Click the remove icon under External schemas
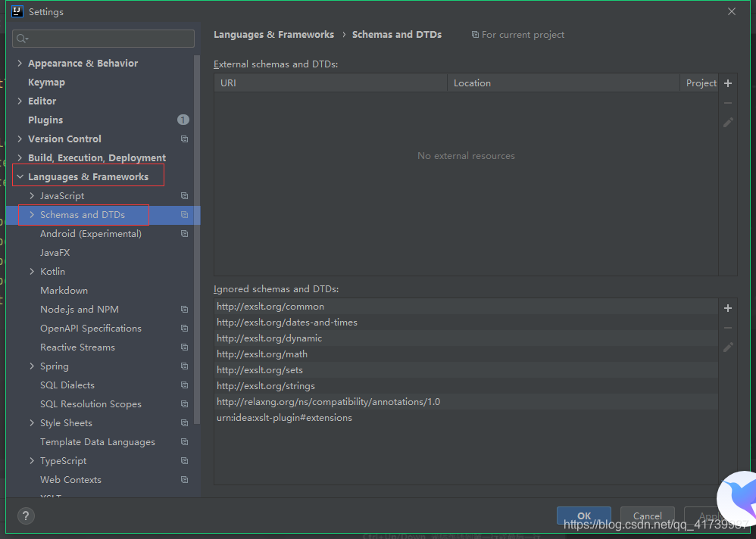 [x=728, y=103]
